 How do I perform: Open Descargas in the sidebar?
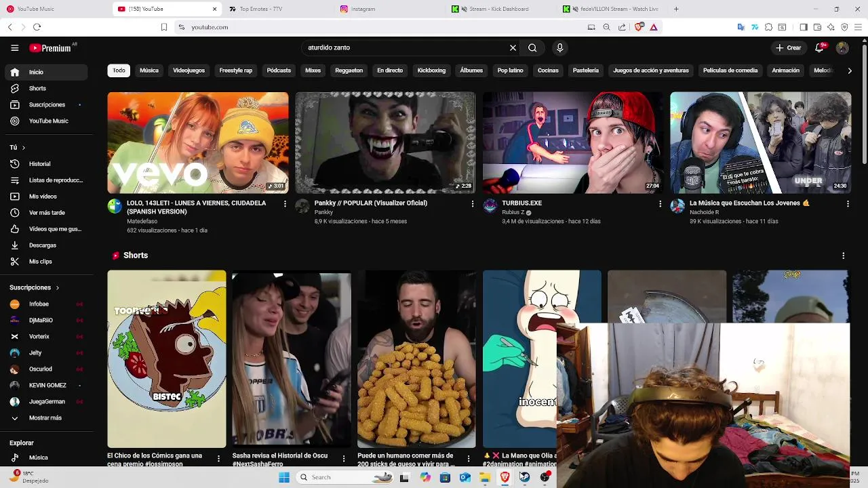click(x=46, y=245)
